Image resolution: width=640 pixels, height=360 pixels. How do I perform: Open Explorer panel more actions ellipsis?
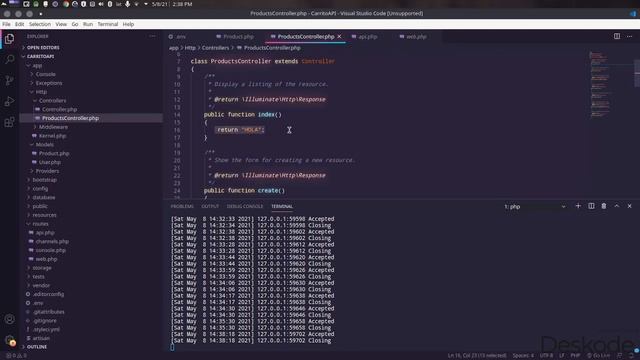(152, 36)
